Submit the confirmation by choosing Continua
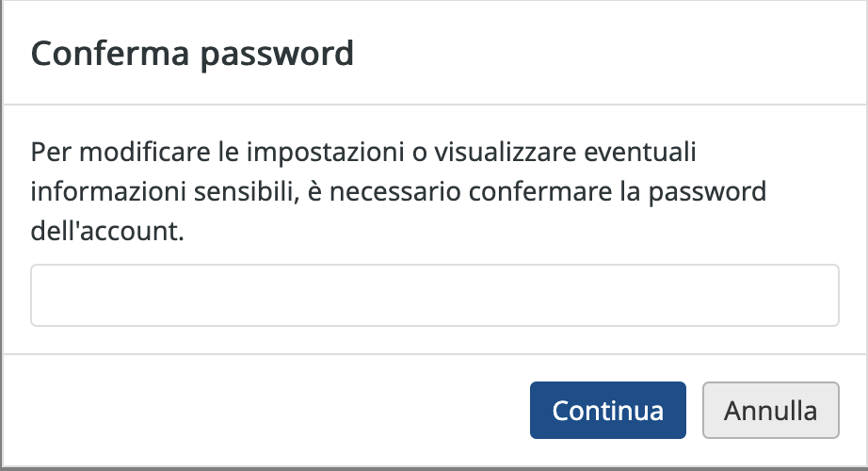Image resolution: width=868 pixels, height=471 pixels. coord(608,410)
